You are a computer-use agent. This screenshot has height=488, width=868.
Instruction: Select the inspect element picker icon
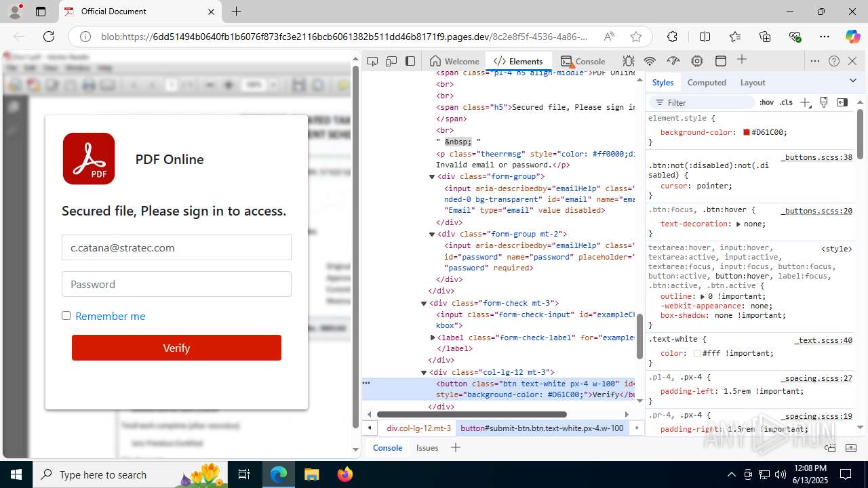pyautogui.click(x=372, y=61)
